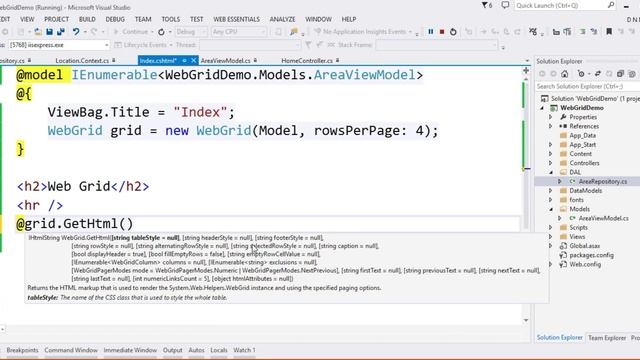Collapse the WebGridDemo project node

pos(542,108)
